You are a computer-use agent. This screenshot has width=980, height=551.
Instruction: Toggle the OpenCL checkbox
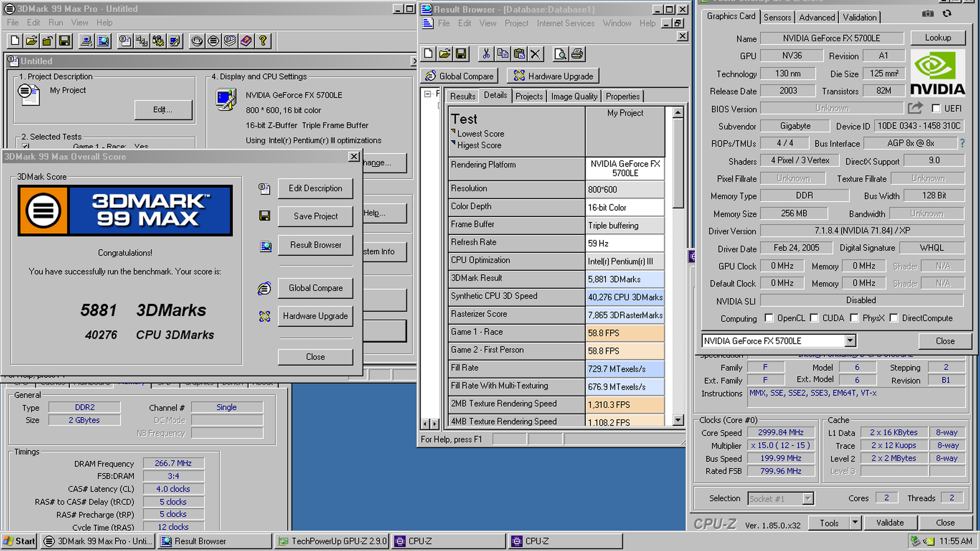(x=769, y=318)
